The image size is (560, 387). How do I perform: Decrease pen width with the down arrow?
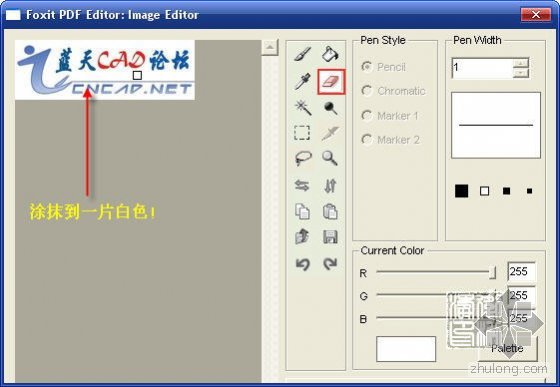pos(521,73)
